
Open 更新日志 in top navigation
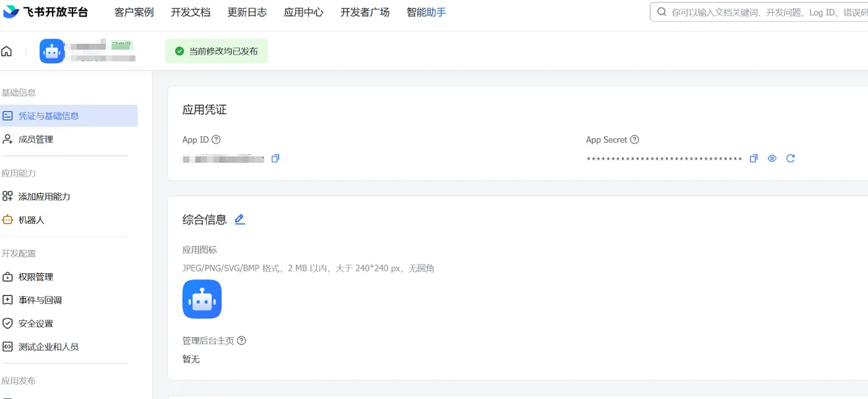tap(247, 12)
